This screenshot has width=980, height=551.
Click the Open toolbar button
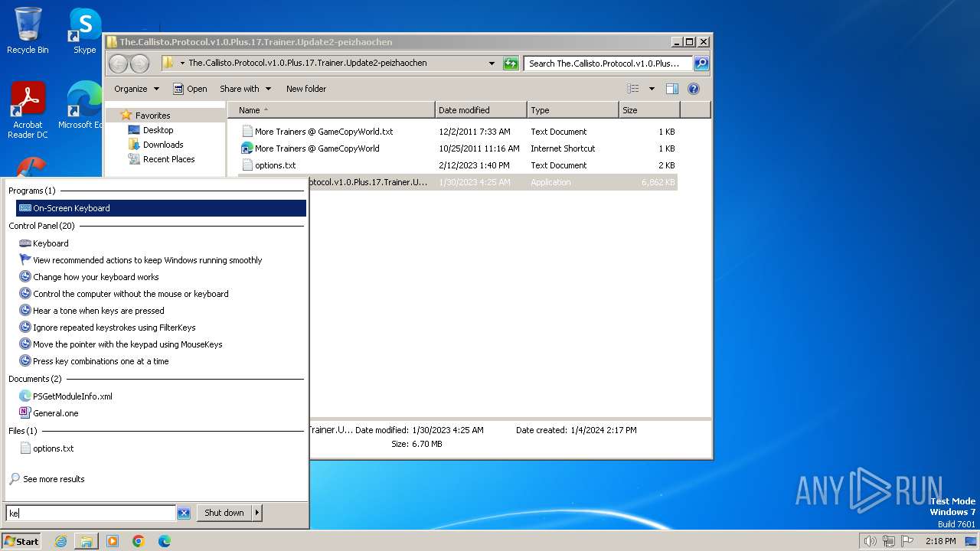pyautogui.click(x=190, y=89)
